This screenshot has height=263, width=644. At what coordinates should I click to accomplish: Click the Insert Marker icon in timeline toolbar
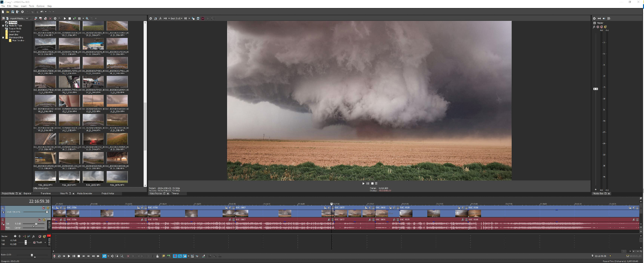click(x=164, y=256)
